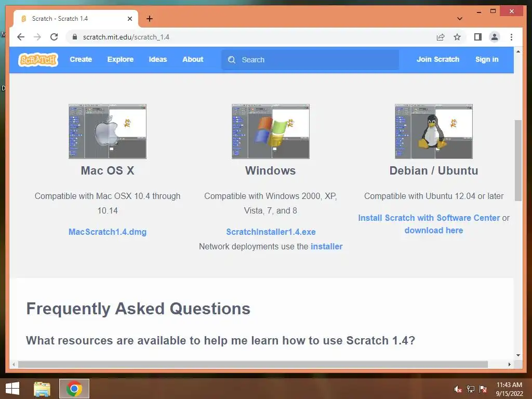Viewport: 532px width, 399px height.
Task: Click the Windows screenshot thumbnail
Action: point(270,131)
